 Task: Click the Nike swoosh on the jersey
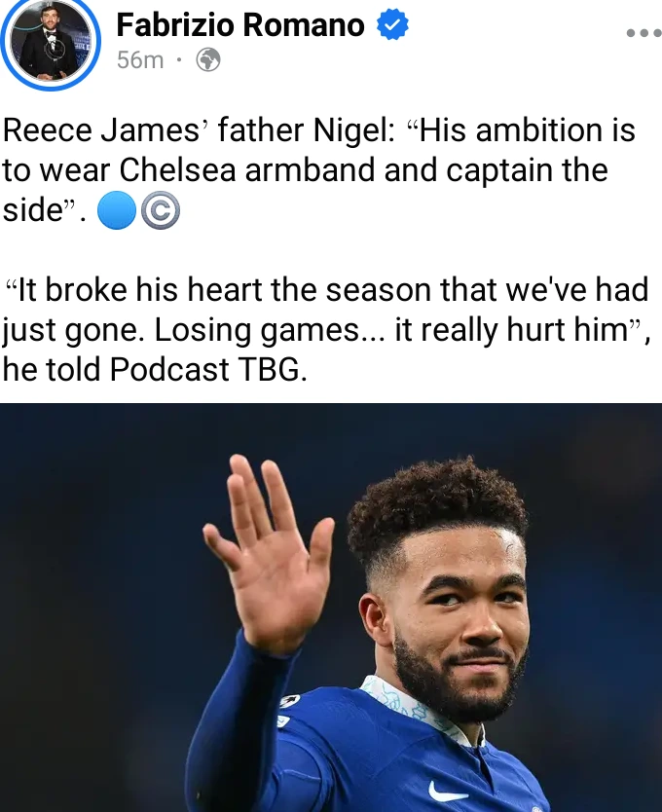point(448,792)
